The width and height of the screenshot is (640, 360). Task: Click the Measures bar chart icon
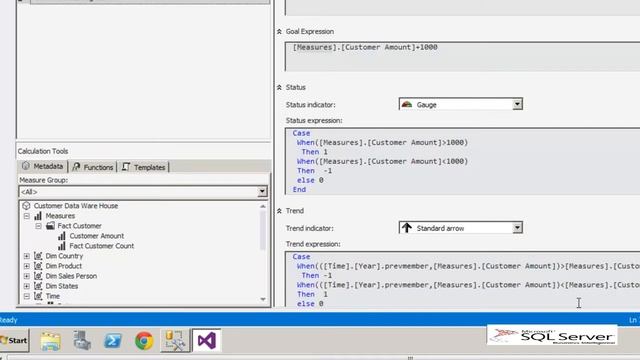tap(38, 216)
